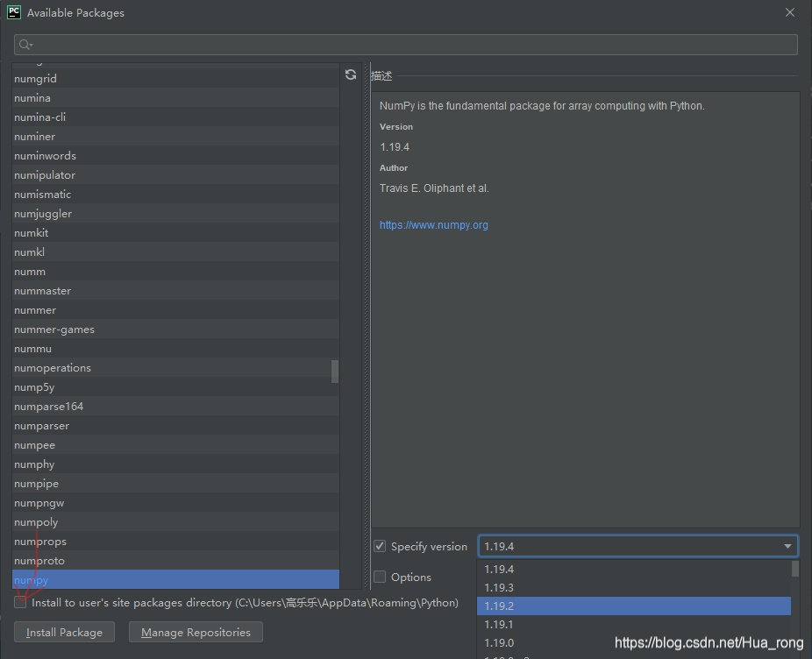Select the nummu package
This screenshot has width=812, height=659.
(x=175, y=349)
